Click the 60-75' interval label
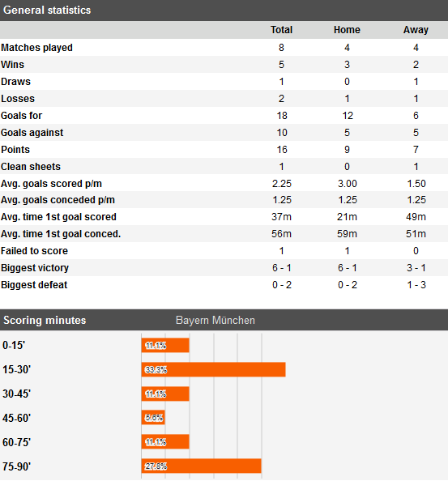 [16, 442]
